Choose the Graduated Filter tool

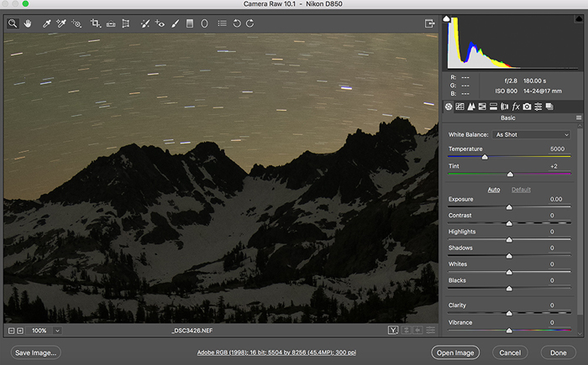[x=190, y=23]
